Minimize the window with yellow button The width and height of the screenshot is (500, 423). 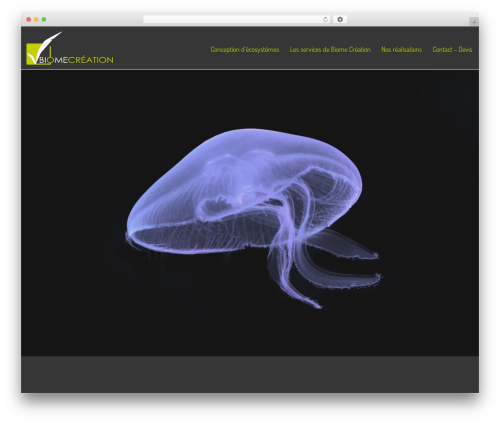point(36,20)
